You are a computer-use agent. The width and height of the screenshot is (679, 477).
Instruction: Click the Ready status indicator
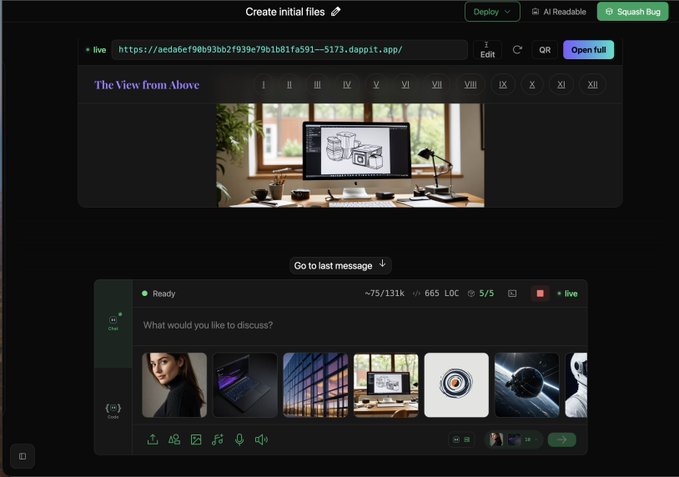coord(158,293)
